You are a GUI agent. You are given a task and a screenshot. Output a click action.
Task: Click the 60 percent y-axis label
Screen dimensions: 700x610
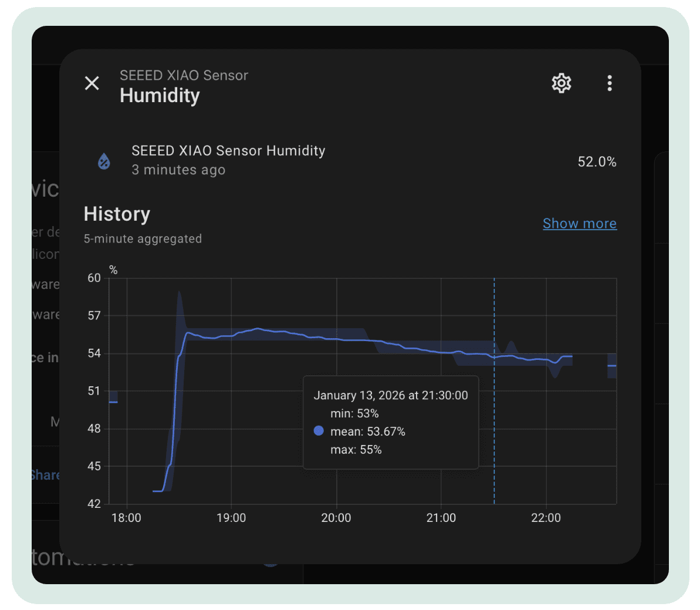click(x=94, y=278)
